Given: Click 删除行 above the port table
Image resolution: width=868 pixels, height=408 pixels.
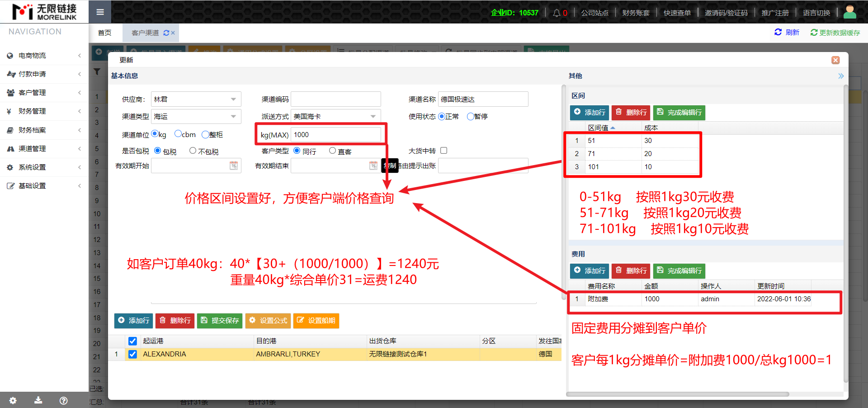Looking at the screenshot, I should (x=175, y=321).
